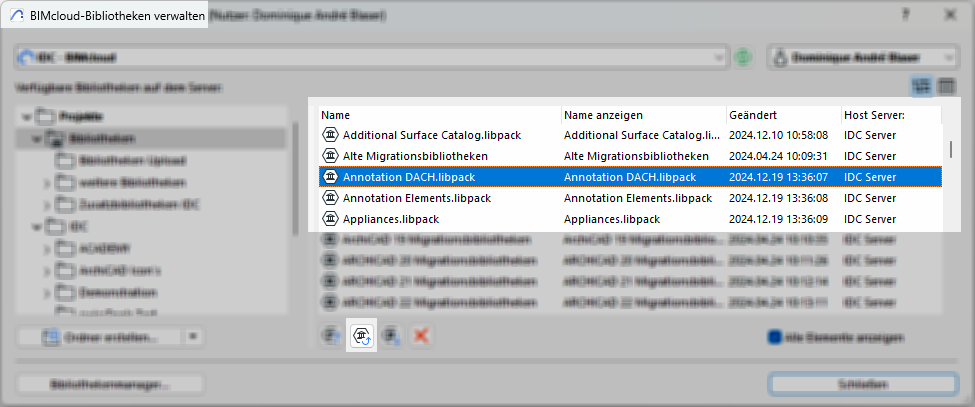Screen dimensions: 975x407
Task: Click IDC Server in the Alte Migrationsbibliotheken row
Action: pyautogui.click(x=870, y=156)
